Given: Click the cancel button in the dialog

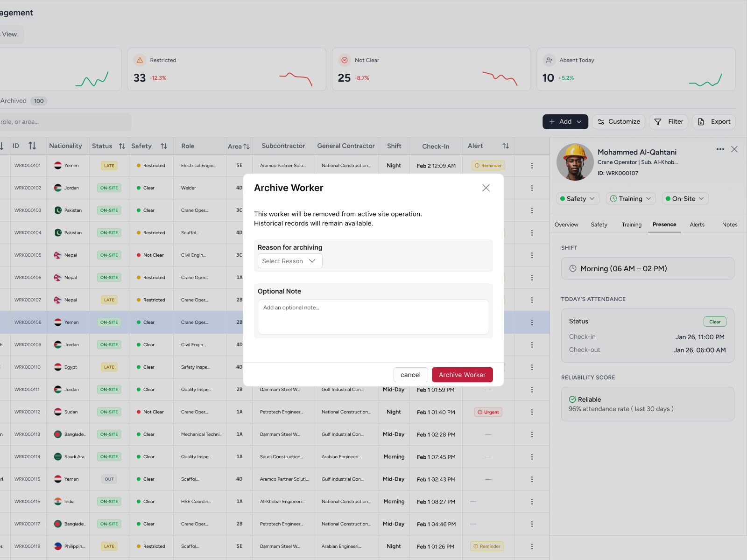Looking at the screenshot, I should point(410,374).
